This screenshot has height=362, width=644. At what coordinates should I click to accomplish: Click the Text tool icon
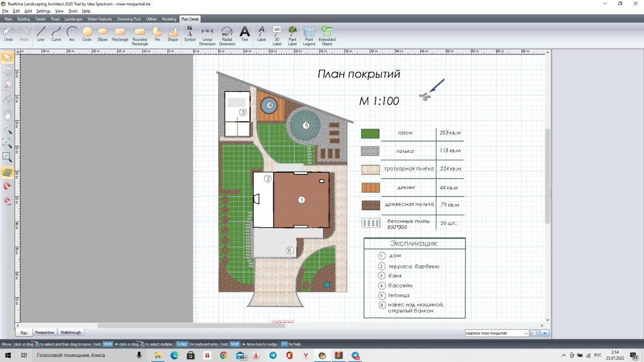click(x=245, y=34)
